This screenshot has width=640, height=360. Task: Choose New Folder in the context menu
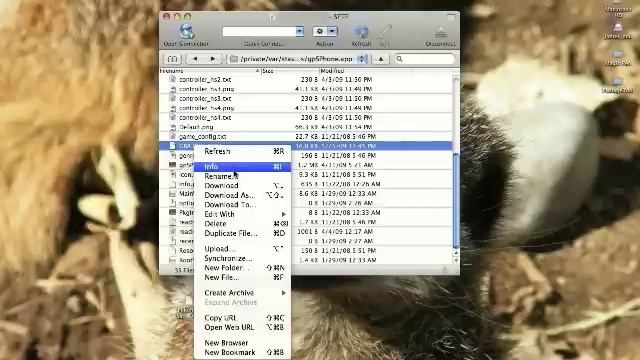click(242, 268)
